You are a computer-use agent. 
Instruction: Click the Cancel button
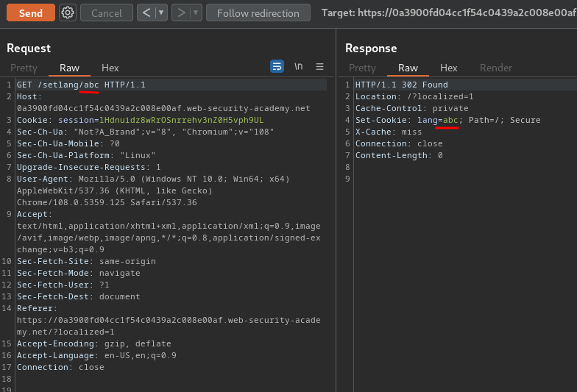pyautogui.click(x=107, y=13)
